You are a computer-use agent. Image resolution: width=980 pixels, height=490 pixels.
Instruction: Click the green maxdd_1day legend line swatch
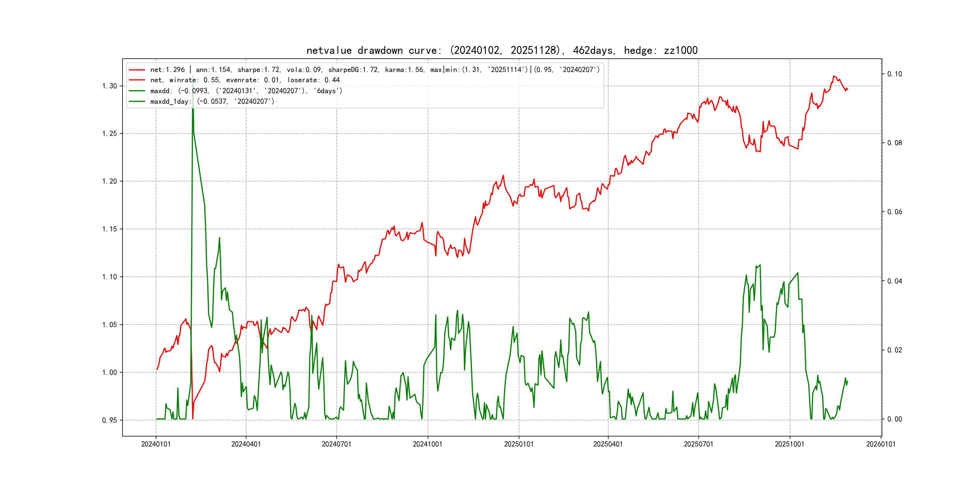point(137,102)
